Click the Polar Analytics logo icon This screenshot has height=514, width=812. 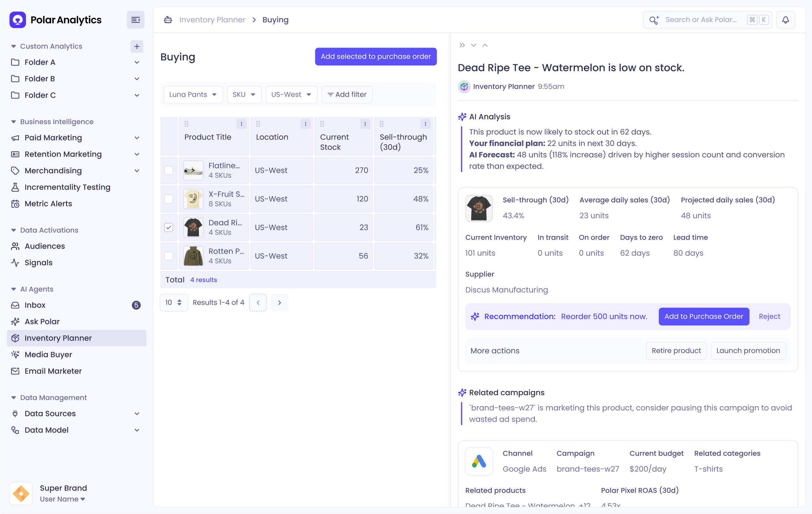click(17, 20)
